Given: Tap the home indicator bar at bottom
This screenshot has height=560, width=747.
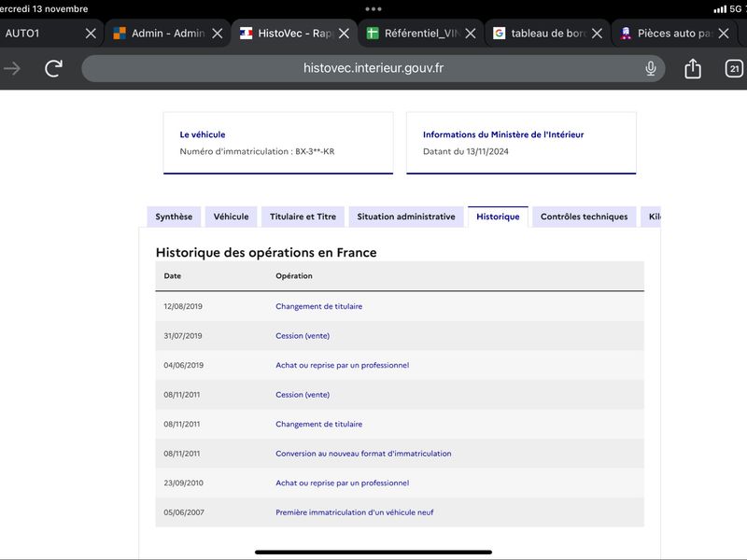Looking at the screenshot, I should tap(373, 553).
